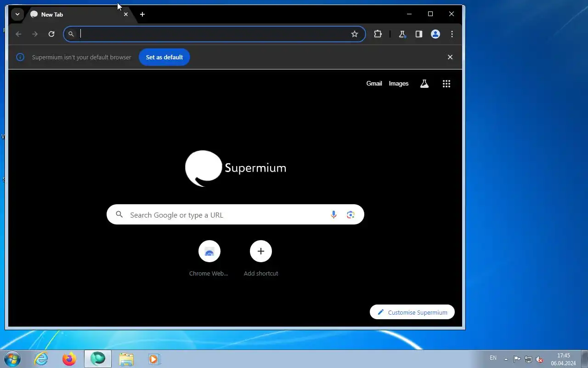Click the EN language indicator

[x=493, y=358]
